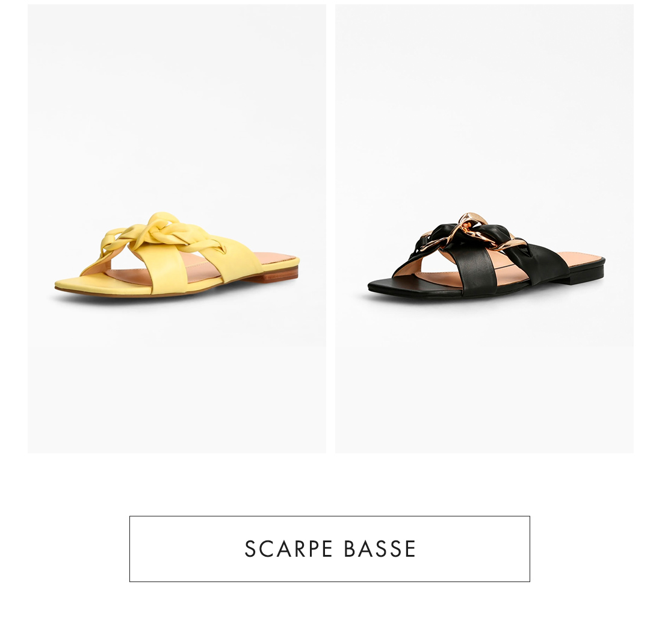Click the word BASSE in the button
The image size is (662, 644).
[380, 548]
